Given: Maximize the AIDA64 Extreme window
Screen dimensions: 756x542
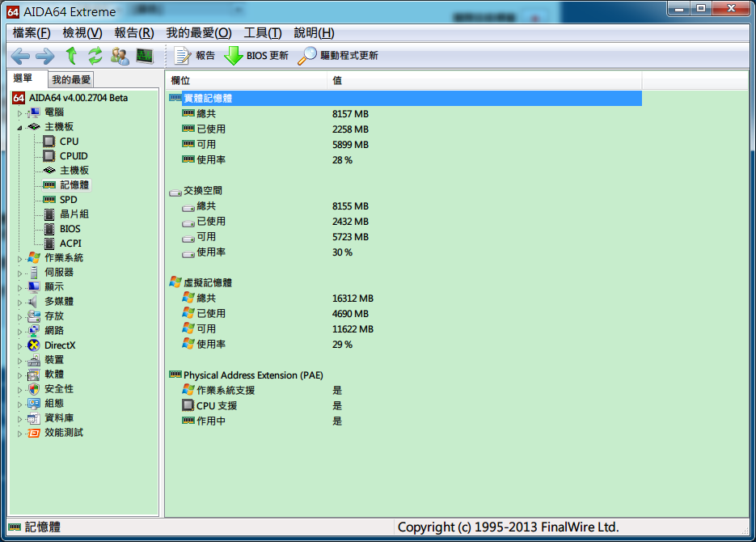Looking at the screenshot, I should click(702, 8).
